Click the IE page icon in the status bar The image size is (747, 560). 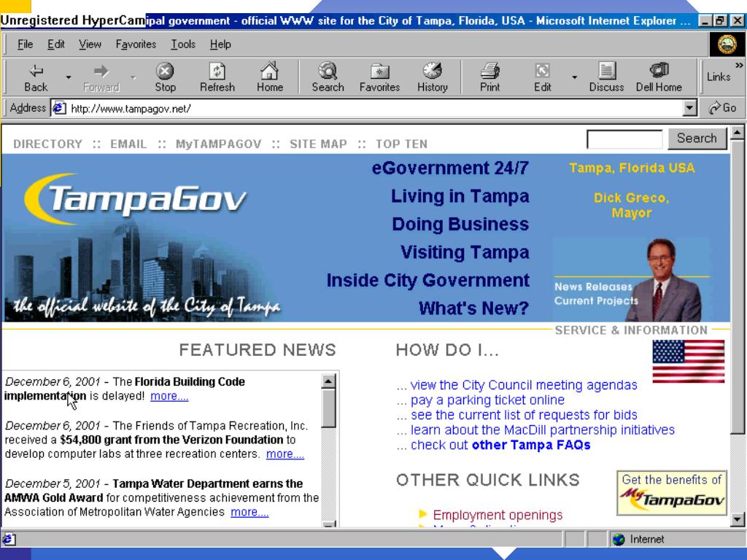click(9, 539)
